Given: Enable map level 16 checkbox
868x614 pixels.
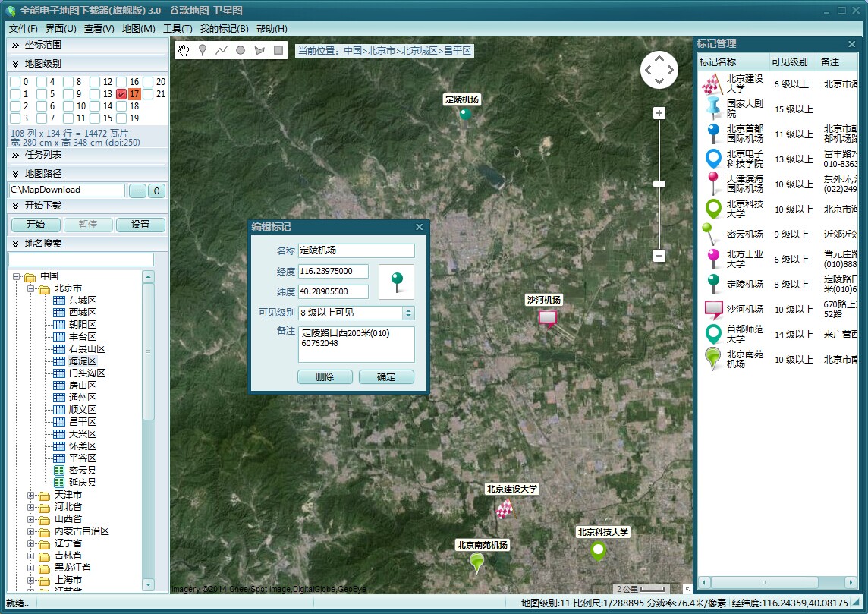Looking at the screenshot, I should pyautogui.click(x=121, y=82).
